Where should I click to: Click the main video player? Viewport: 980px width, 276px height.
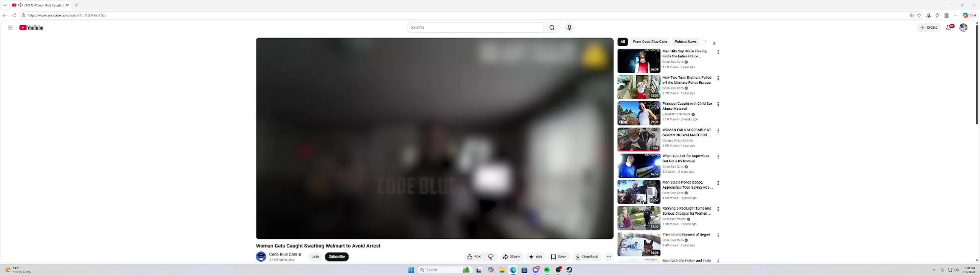point(434,138)
